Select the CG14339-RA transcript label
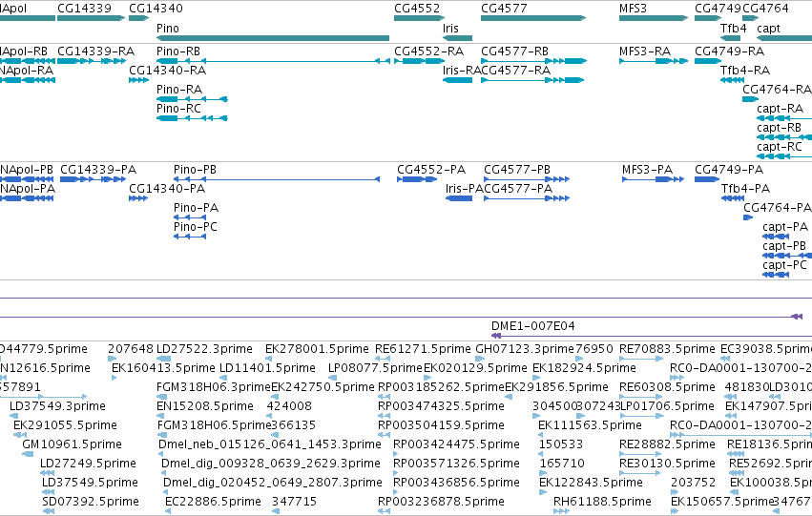 click(95, 52)
